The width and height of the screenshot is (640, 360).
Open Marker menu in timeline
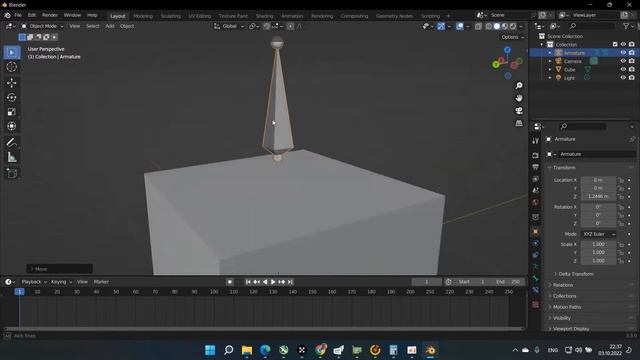(101, 282)
